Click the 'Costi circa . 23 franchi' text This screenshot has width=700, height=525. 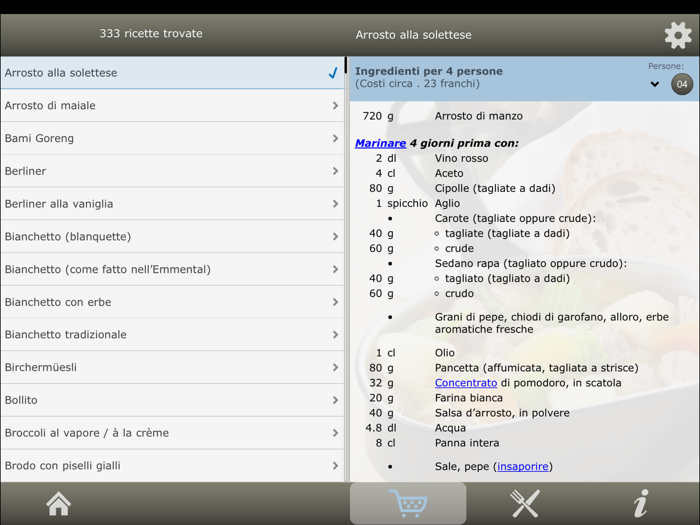[x=417, y=83]
